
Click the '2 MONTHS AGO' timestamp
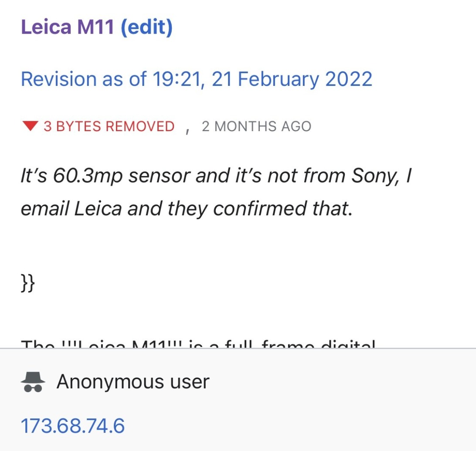(x=256, y=127)
